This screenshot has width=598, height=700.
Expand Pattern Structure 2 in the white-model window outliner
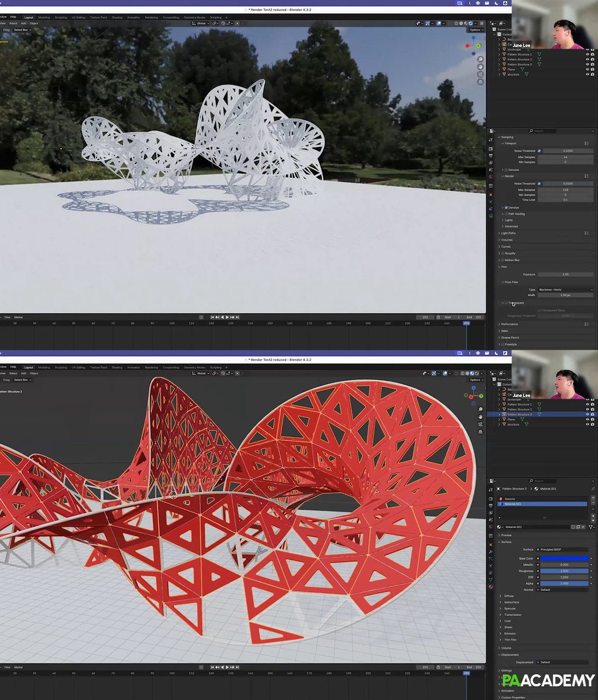[499, 60]
